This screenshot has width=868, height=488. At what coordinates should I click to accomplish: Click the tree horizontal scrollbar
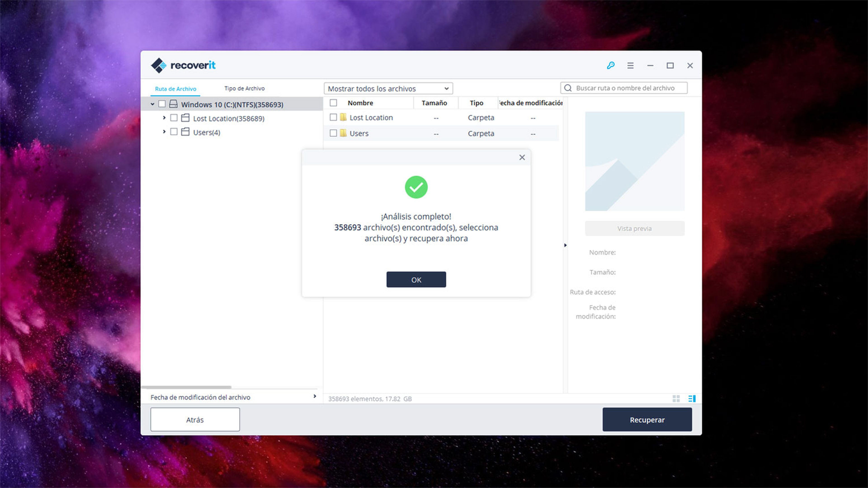(x=187, y=387)
